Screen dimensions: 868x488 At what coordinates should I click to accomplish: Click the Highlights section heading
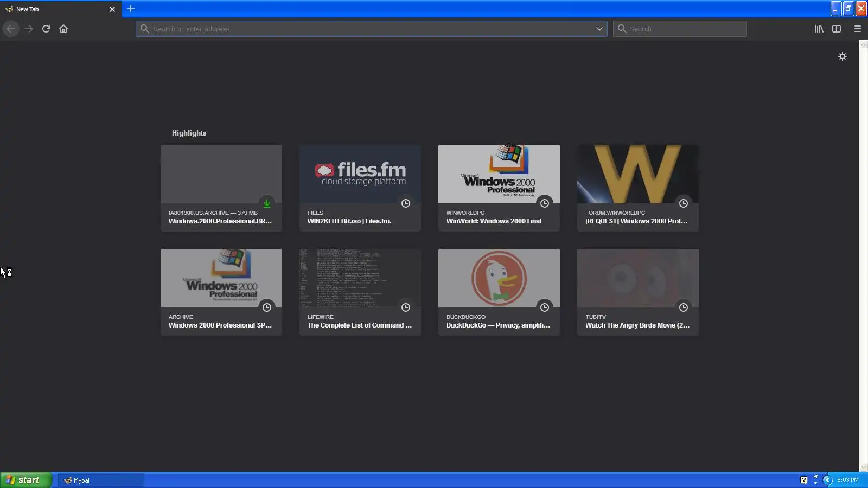click(x=189, y=133)
